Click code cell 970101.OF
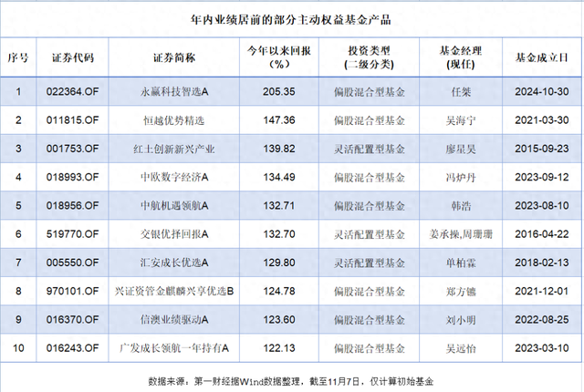This screenshot has height=392, width=584. tap(73, 291)
